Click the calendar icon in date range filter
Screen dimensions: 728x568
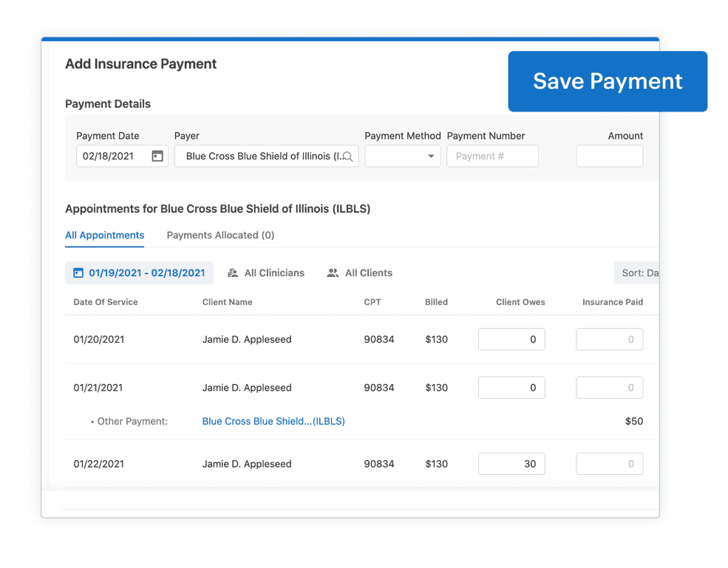(x=78, y=273)
